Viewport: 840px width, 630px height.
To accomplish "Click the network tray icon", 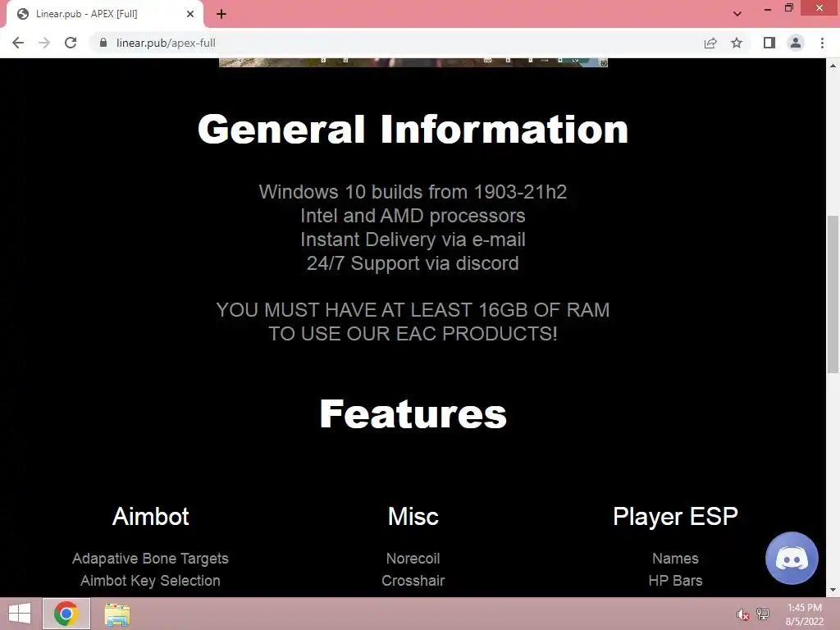I will click(763, 614).
